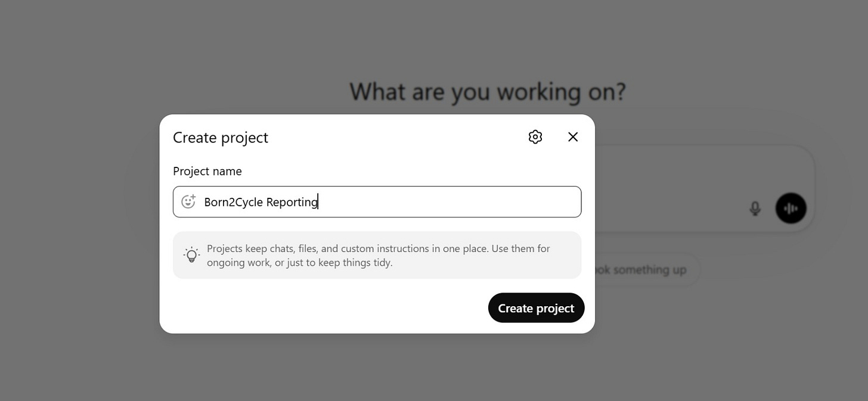Click the lightbulb tip icon
The width and height of the screenshot is (868, 401).
(191, 255)
